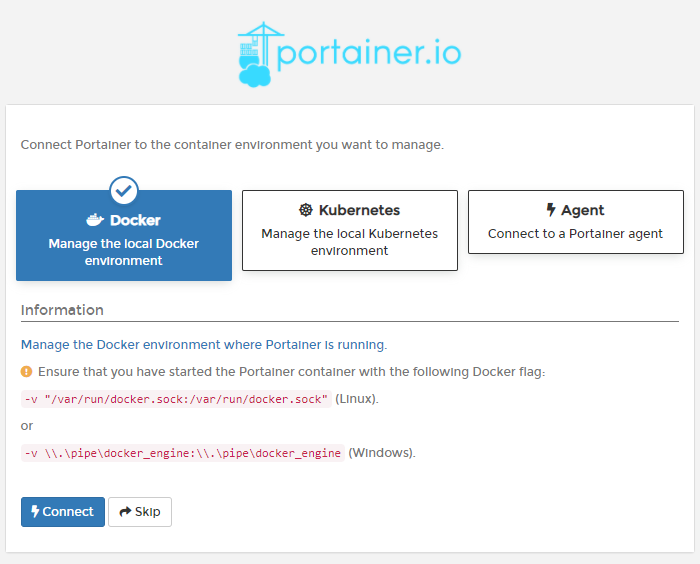700x564 pixels.
Task: Choose the Agent environment option
Action: [x=575, y=222]
